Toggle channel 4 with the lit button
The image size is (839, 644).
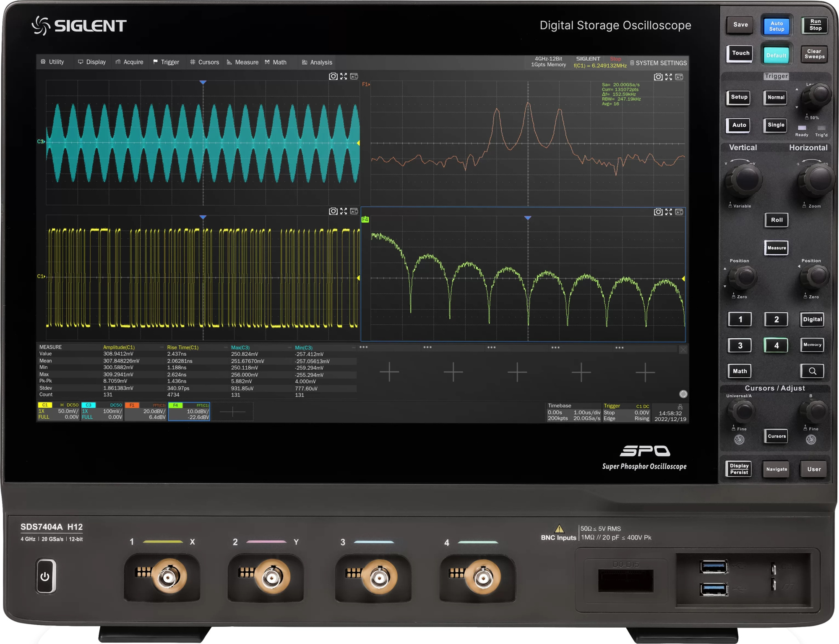pos(776,345)
